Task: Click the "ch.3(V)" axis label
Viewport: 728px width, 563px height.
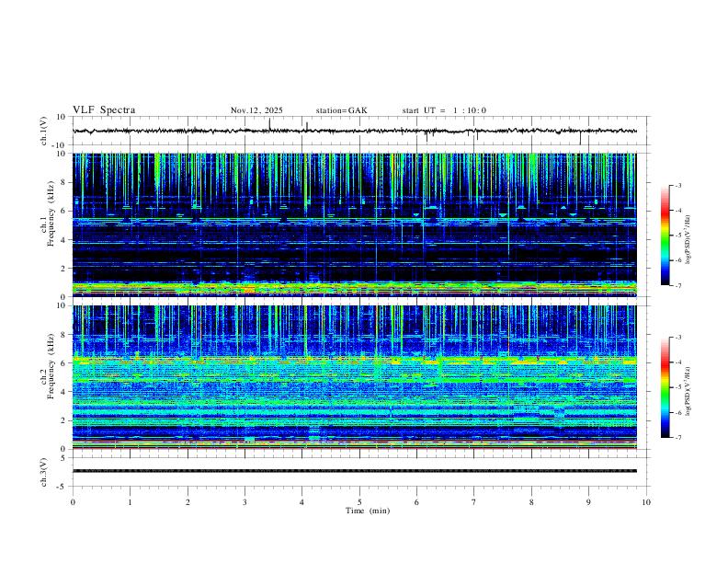Action: coord(44,473)
